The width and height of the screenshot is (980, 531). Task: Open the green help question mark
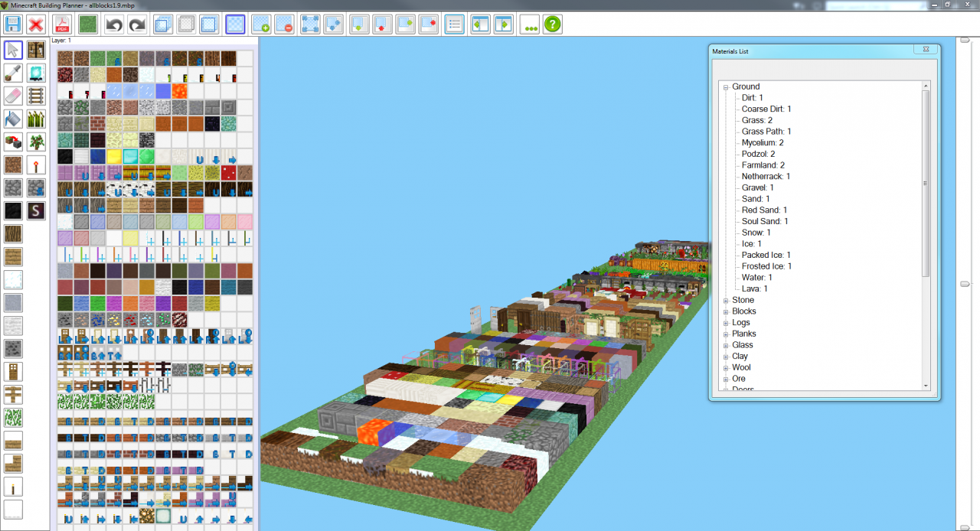(x=553, y=24)
